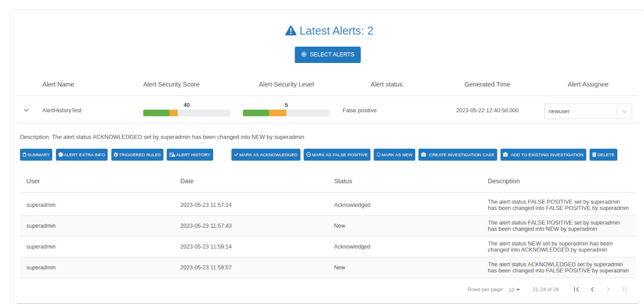Open the Summary tab
Image resolution: width=644 pixels, height=304 pixels.
click(36, 155)
